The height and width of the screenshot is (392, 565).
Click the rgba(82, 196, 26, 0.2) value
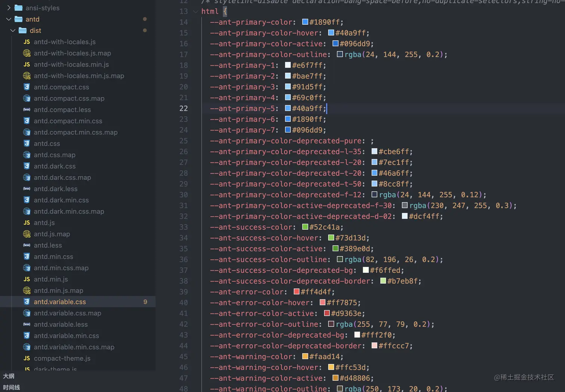392,260
